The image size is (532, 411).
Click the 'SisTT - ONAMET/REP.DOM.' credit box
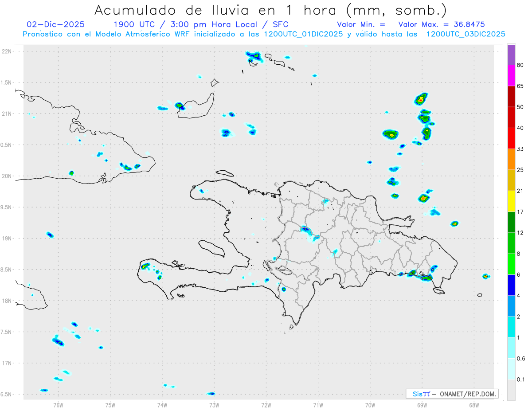(452, 394)
